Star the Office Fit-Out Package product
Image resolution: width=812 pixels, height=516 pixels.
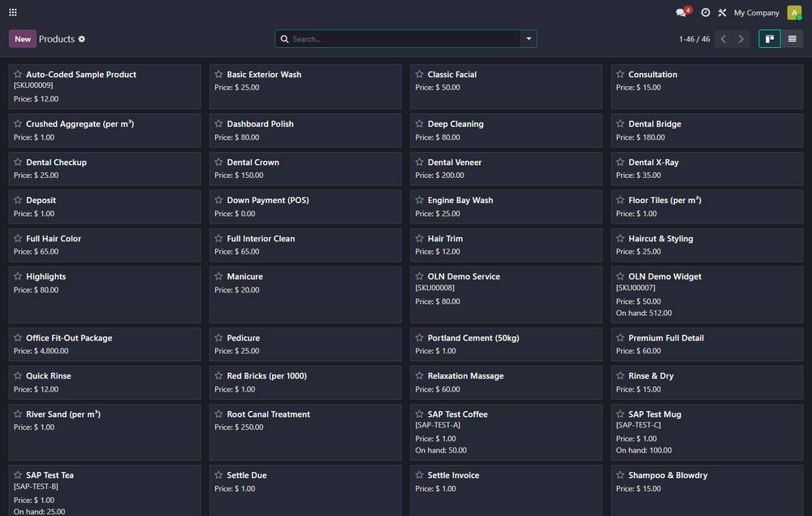point(18,337)
